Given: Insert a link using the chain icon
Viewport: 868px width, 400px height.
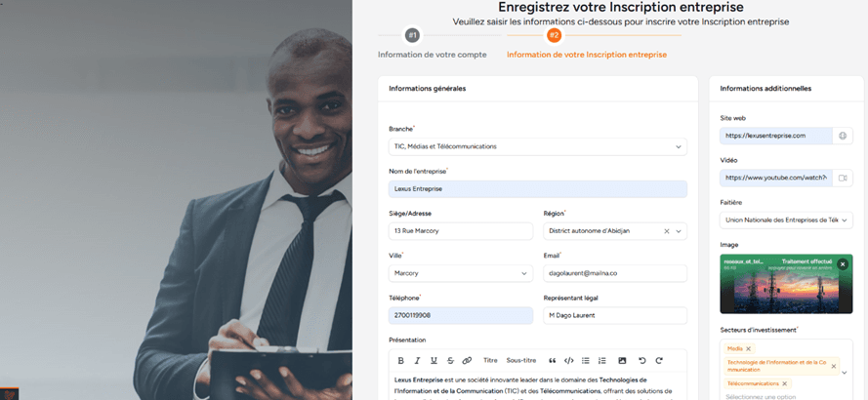Looking at the screenshot, I should point(467,360).
